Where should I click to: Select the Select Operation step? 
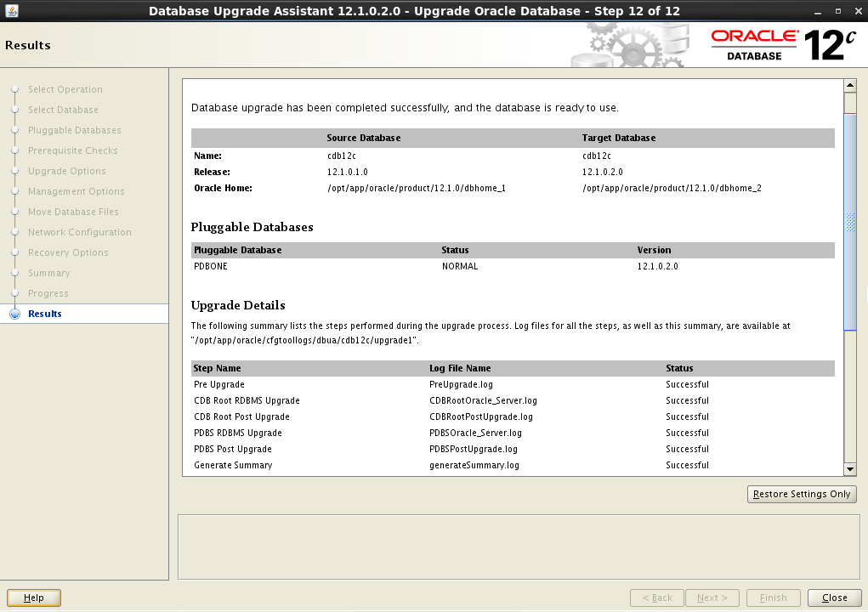click(65, 89)
